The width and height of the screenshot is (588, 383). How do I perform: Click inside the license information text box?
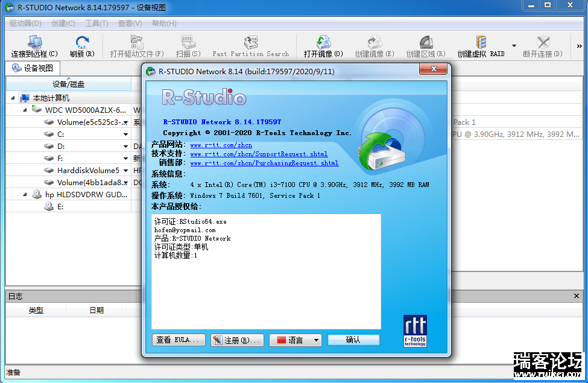click(266, 271)
